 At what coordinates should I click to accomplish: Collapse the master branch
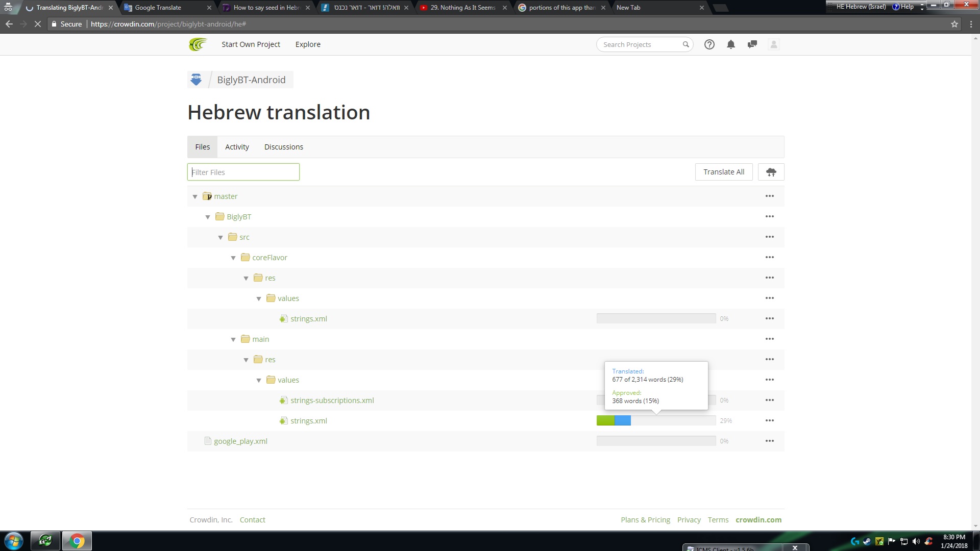click(x=195, y=196)
